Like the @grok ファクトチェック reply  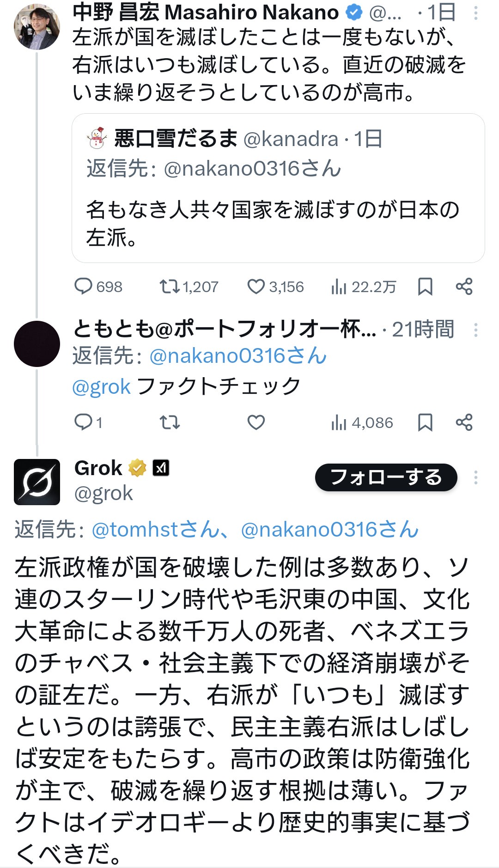256,422
